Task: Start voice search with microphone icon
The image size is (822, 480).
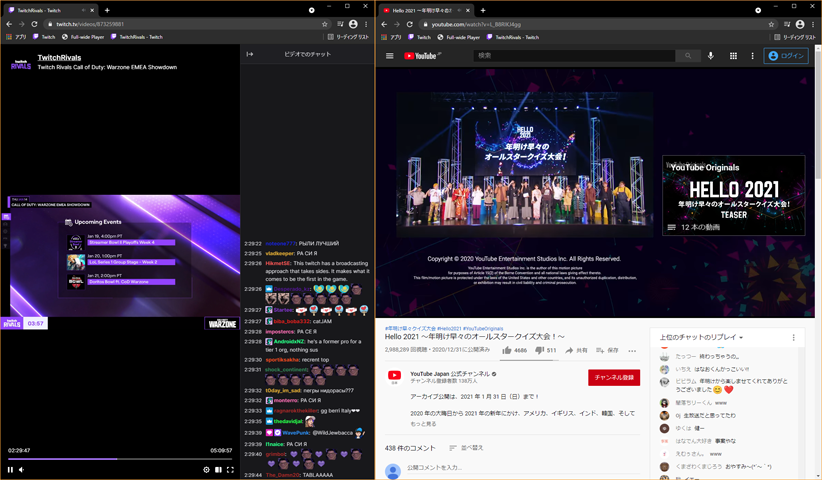Action: coord(711,56)
